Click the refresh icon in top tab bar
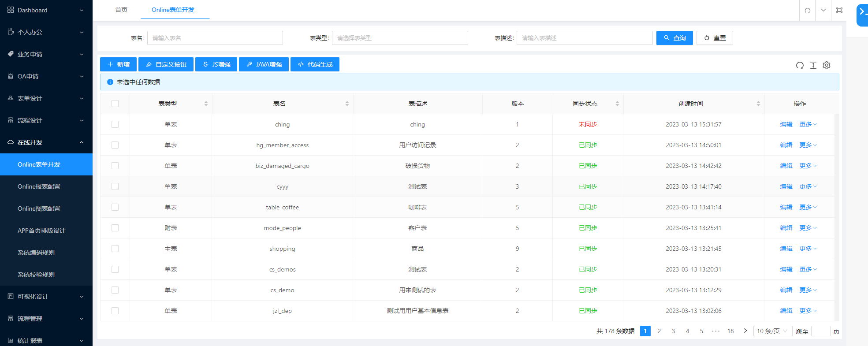The width and height of the screenshot is (868, 346). click(x=808, y=10)
